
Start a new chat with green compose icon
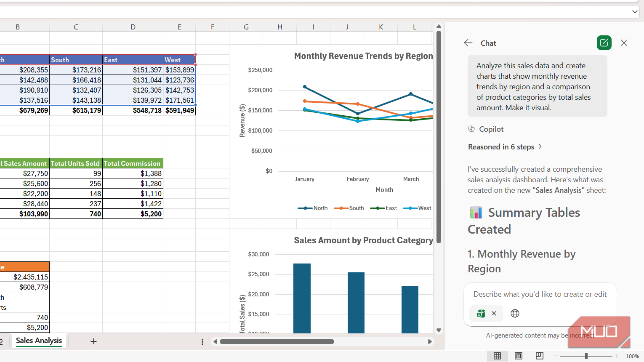[x=604, y=43]
